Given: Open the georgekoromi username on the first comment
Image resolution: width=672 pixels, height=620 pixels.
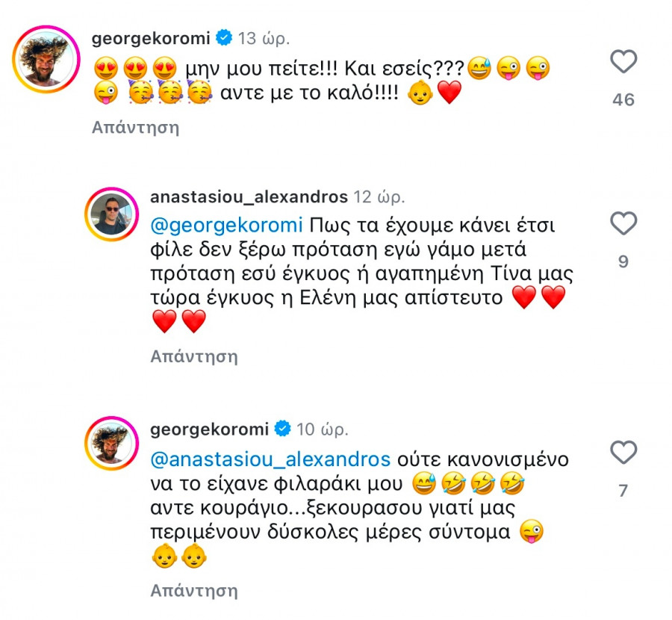Looking at the screenshot, I should 152,37.
